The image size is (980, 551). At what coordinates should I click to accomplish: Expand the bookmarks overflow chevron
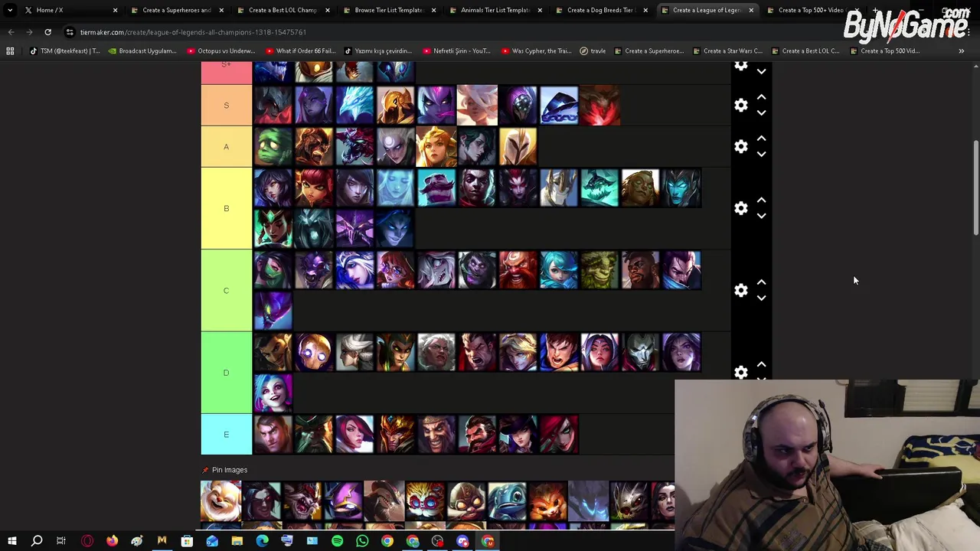click(x=961, y=51)
